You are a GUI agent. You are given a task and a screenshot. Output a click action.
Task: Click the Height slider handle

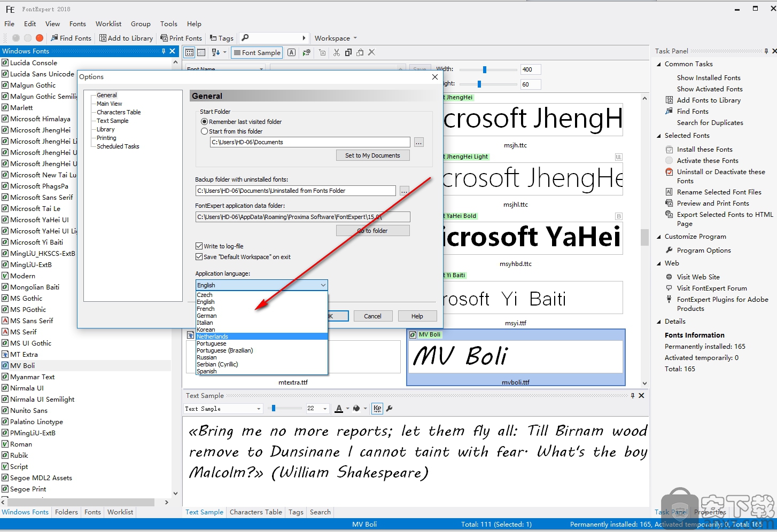tap(479, 84)
